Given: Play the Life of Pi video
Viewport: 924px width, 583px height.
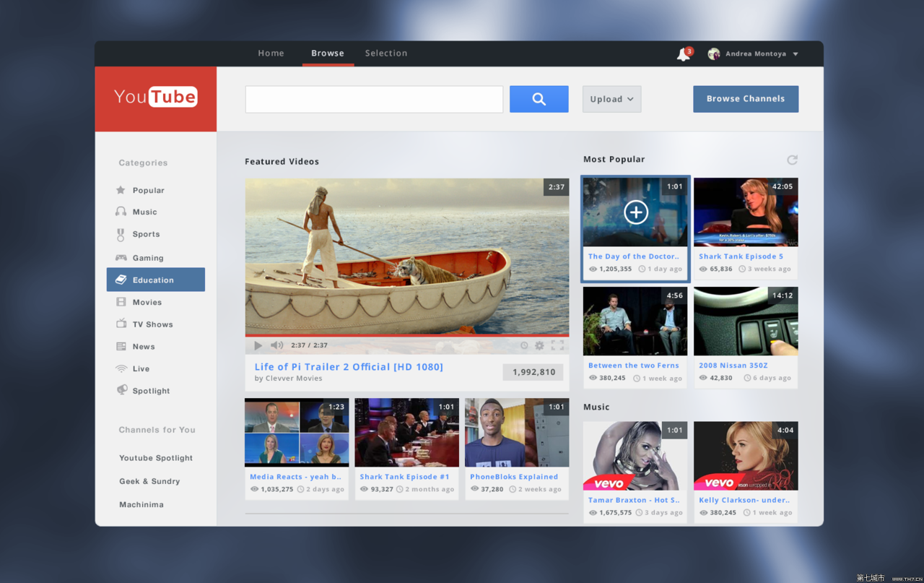Looking at the screenshot, I should point(258,345).
